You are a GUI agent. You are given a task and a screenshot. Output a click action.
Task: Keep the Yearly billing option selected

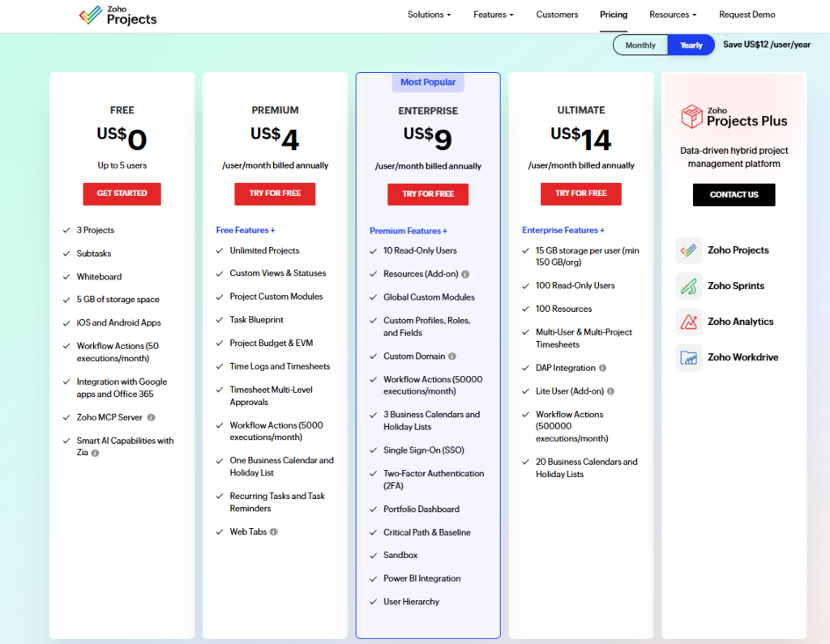[x=691, y=45]
